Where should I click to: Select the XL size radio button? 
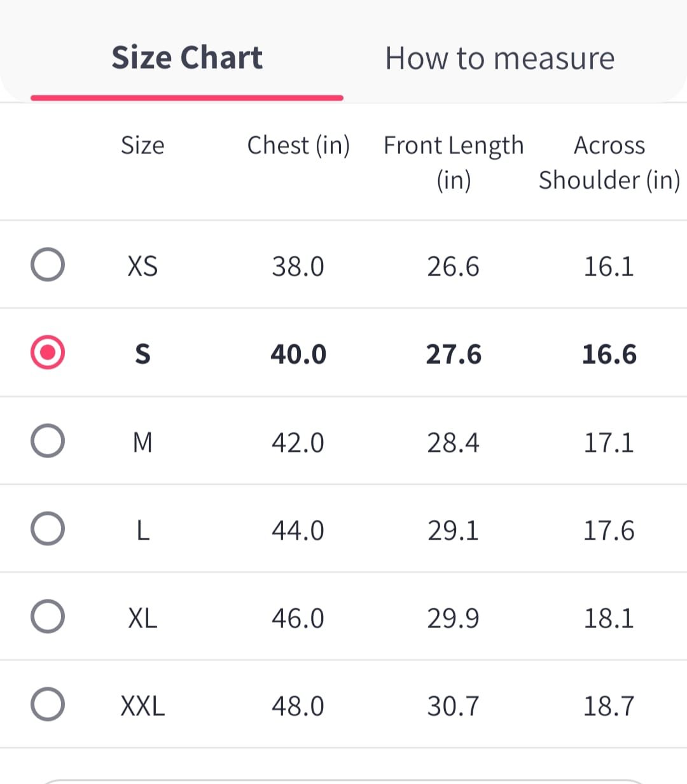[x=48, y=616]
